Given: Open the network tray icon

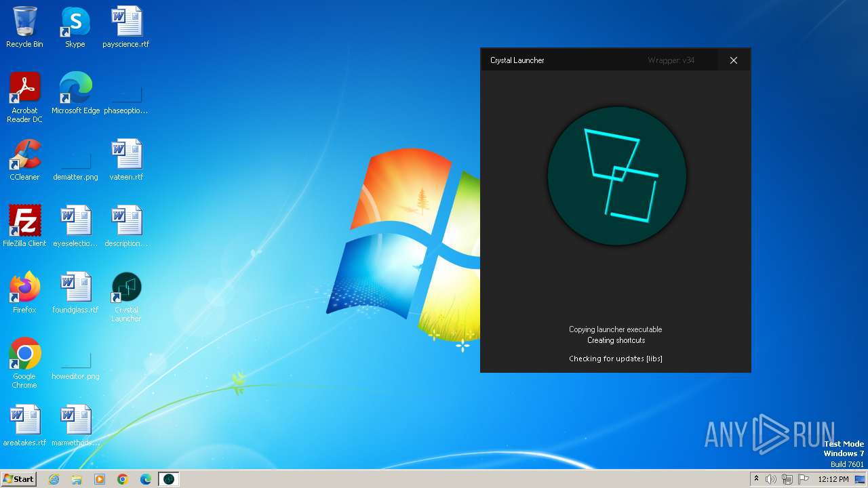Looking at the screenshot, I should click(x=787, y=479).
